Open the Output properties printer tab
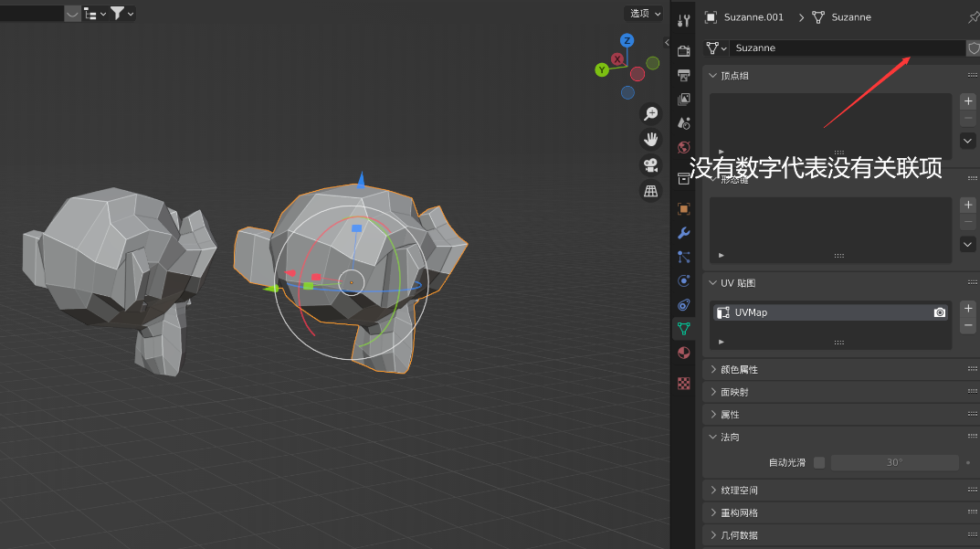This screenshot has height=549, width=980. (684, 75)
